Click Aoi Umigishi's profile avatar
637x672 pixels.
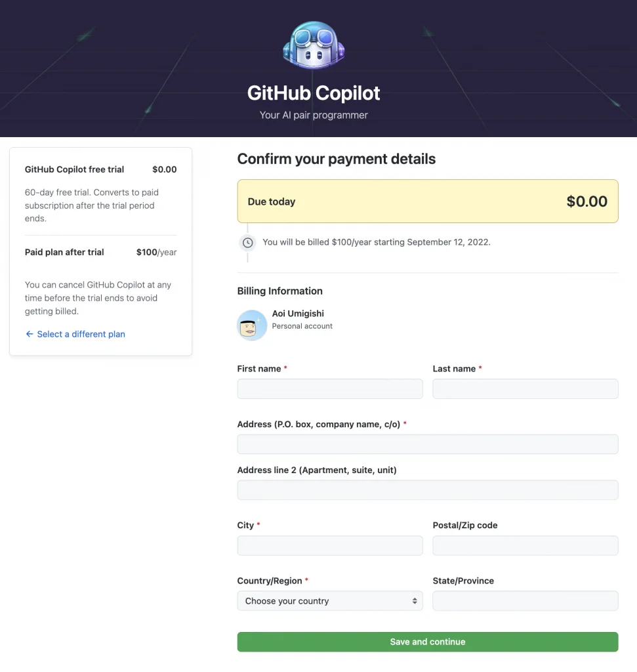(252, 325)
